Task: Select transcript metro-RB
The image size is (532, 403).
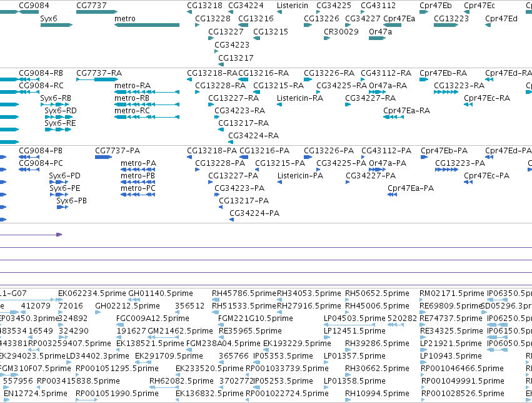Action: 147,105
